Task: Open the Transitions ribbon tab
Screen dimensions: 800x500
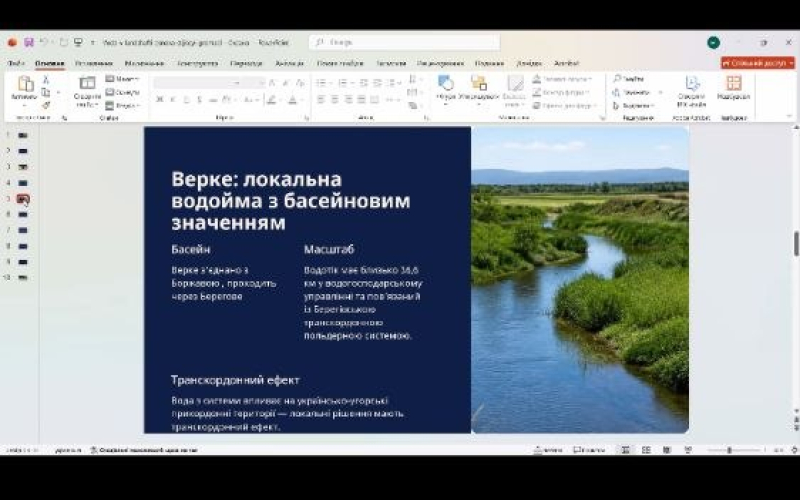Action: 246,63
